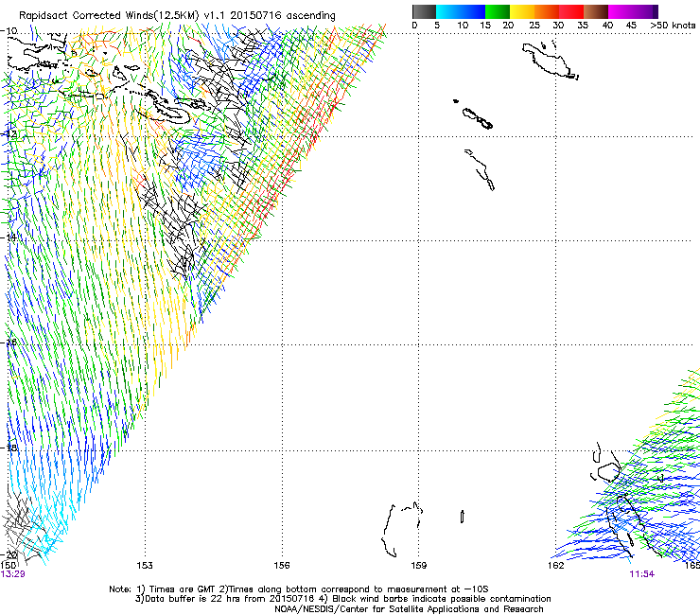
Task: Click the '159' longitude axis label
Action: [x=419, y=566]
